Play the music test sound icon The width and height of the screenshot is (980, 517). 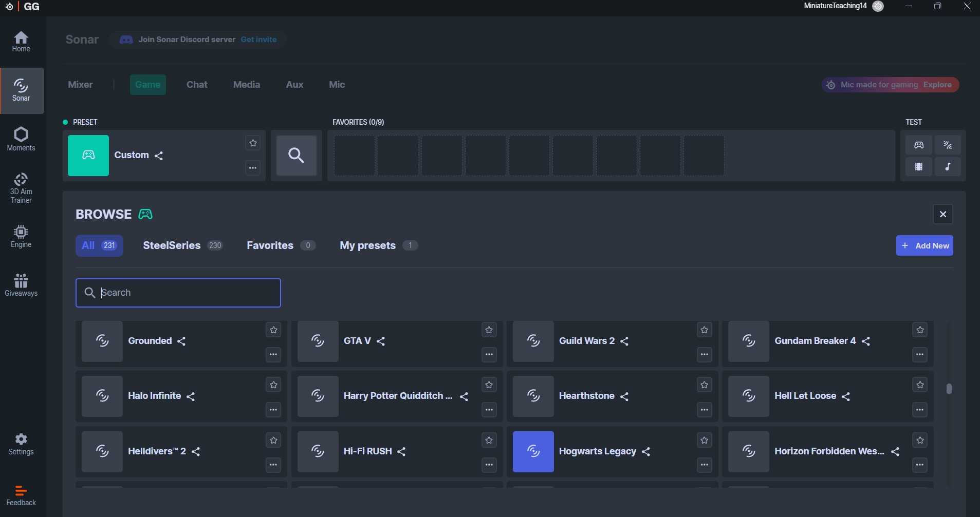coord(948,167)
